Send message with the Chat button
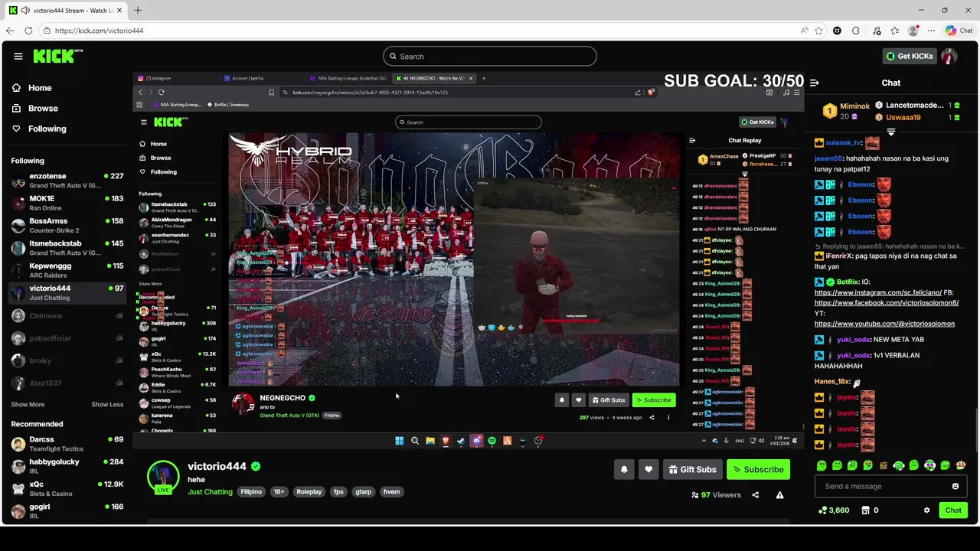This screenshot has width=980, height=551. click(x=953, y=510)
